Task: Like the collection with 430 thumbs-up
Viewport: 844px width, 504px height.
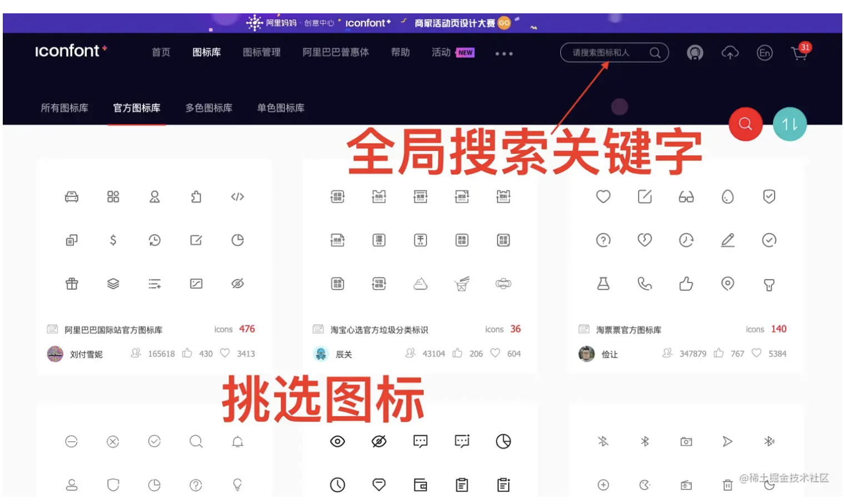Action: coord(188,353)
